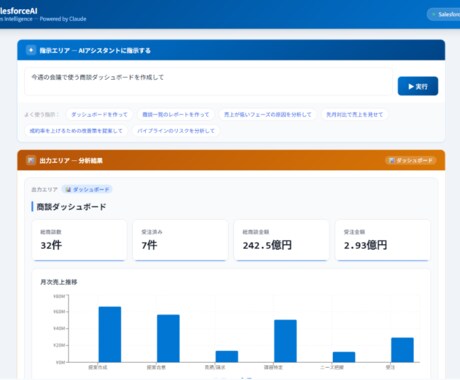Focus the AI instruction input field
The width and height of the screenshot is (460, 380).
click(x=208, y=82)
